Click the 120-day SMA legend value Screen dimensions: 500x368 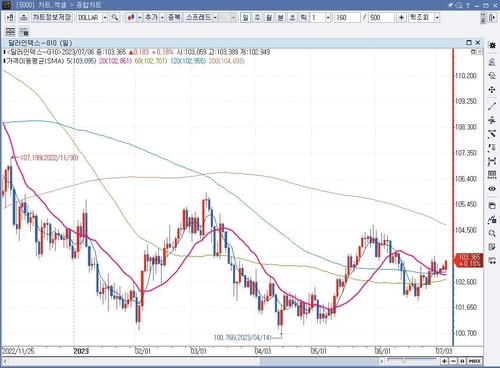coord(188,61)
